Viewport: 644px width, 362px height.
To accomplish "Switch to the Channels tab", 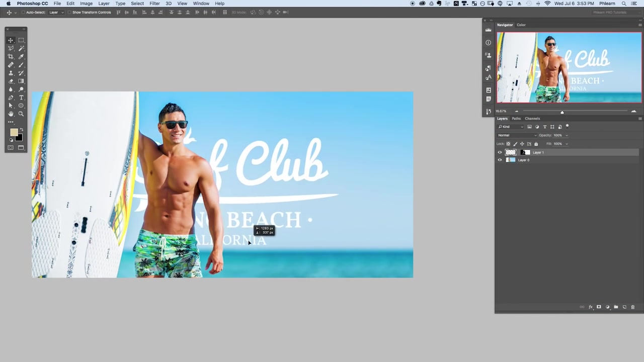I will pos(532,118).
